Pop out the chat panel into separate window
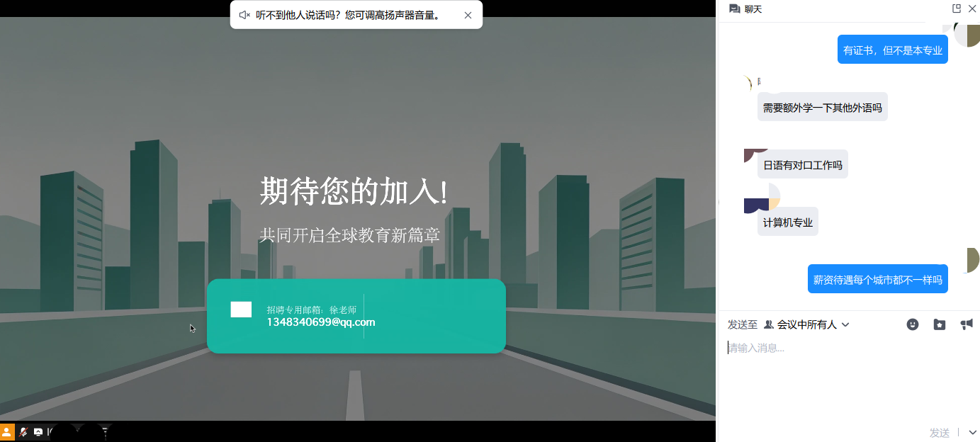Viewport: 980px width, 442px height. 956,8
